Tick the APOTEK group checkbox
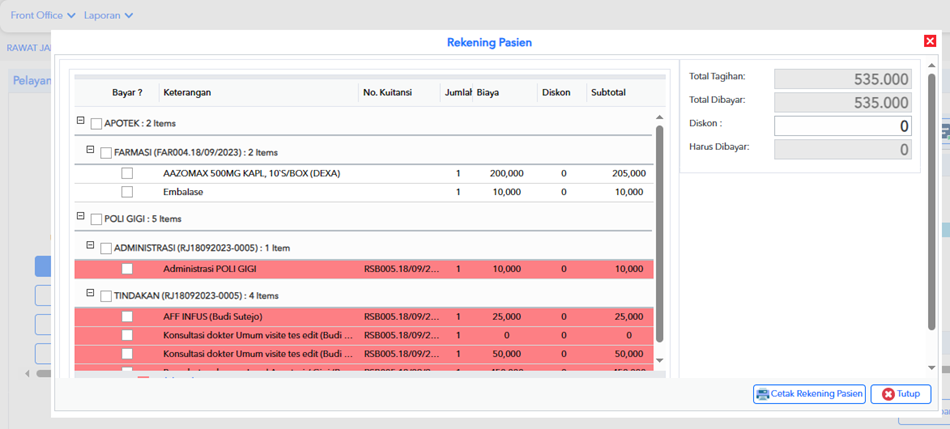This screenshot has height=429, width=950. [96, 124]
